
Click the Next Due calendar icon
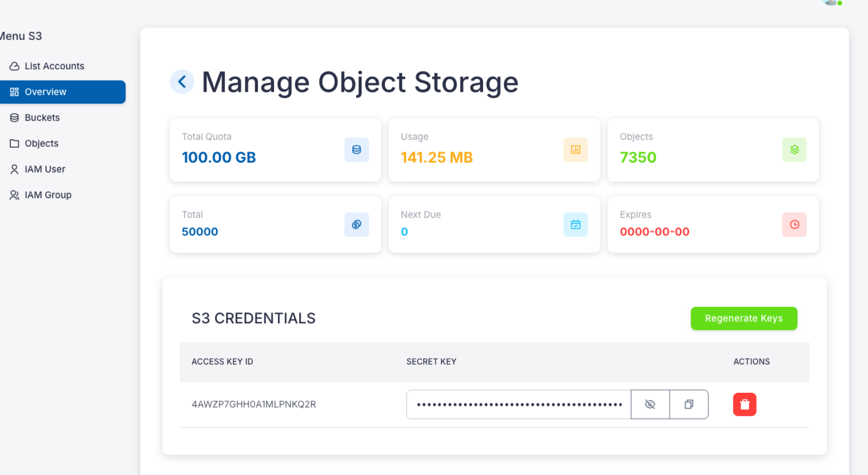(x=576, y=225)
